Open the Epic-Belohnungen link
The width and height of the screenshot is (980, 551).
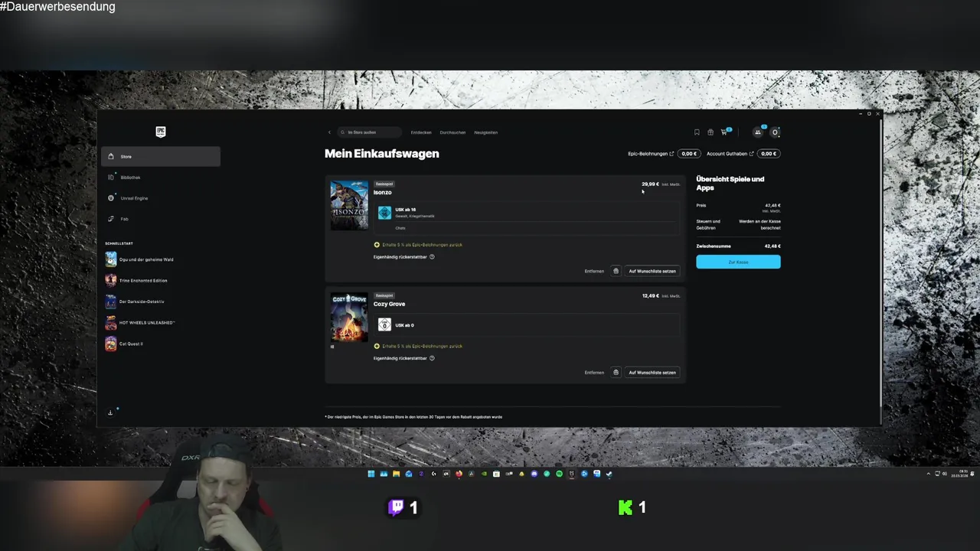(x=651, y=154)
